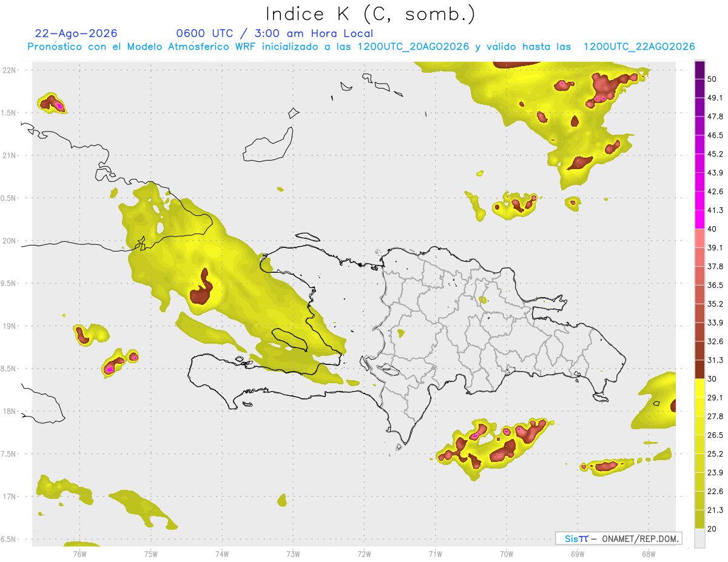
Task: Click the '75W' longitude label
Action: pyautogui.click(x=151, y=554)
